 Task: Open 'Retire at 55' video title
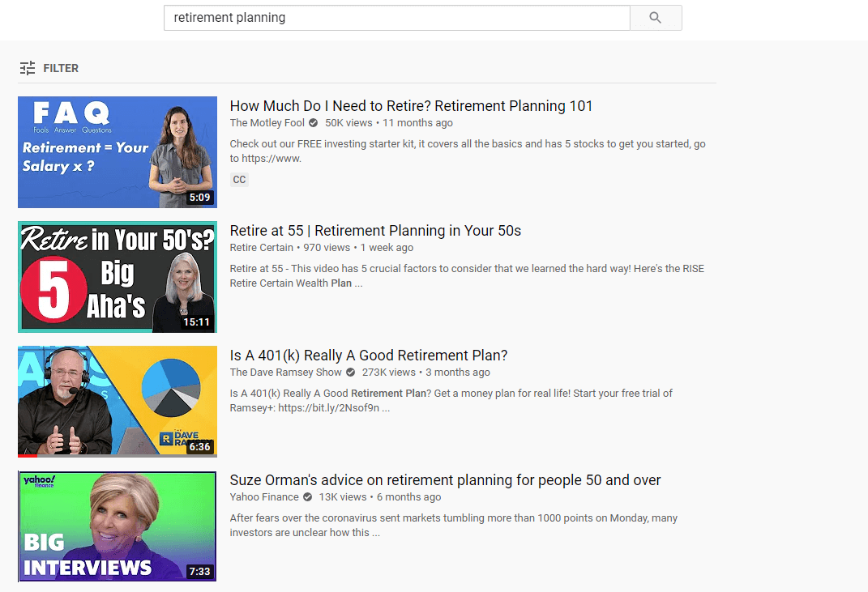375,231
